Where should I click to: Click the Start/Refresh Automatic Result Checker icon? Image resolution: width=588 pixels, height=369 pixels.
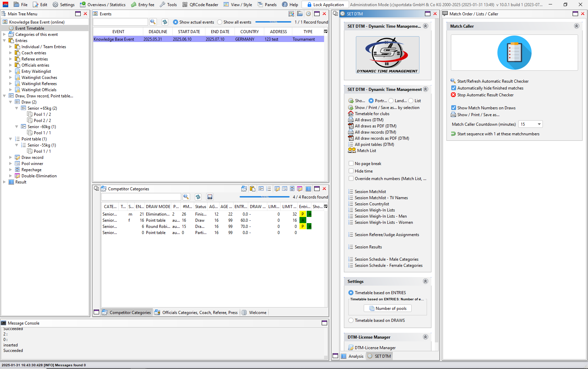(453, 81)
